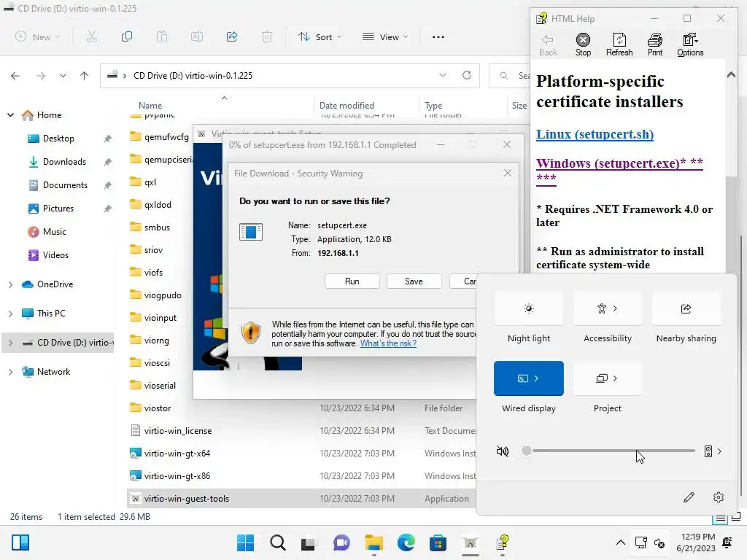Open the See more ellipsis menu in Explorer

[438, 36]
